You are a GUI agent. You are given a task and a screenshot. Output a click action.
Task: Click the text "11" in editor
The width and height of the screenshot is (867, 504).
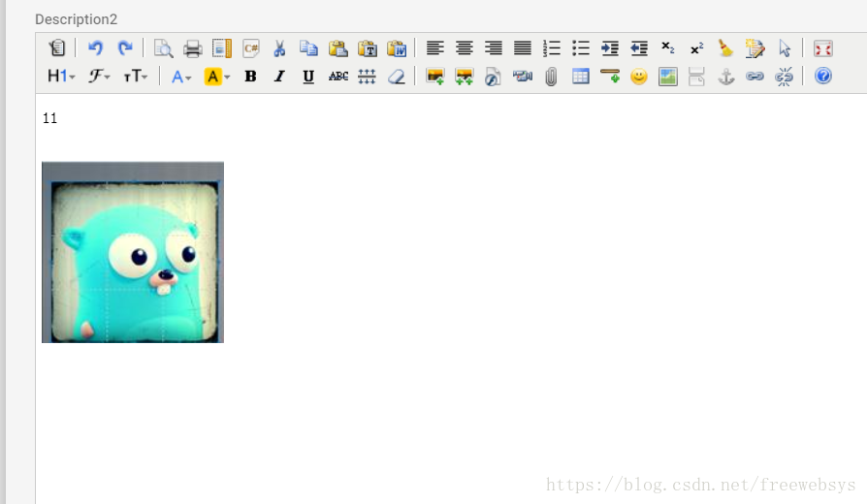[49, 118]
